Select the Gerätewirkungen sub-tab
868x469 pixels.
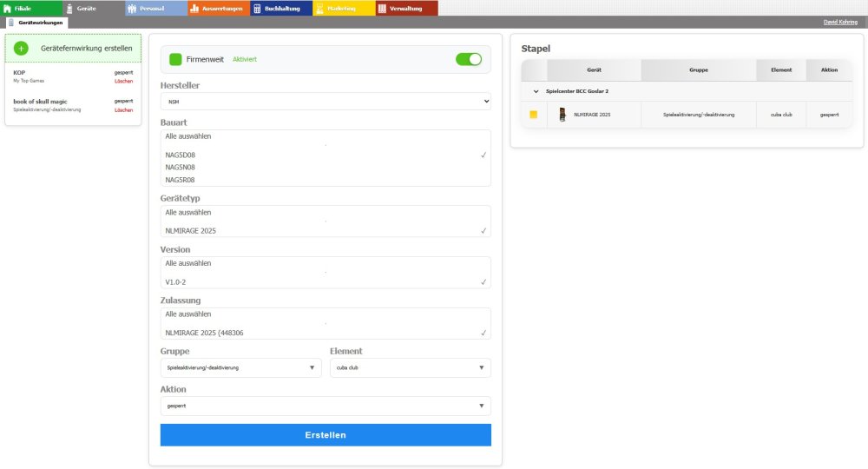(x=36, y=23)
